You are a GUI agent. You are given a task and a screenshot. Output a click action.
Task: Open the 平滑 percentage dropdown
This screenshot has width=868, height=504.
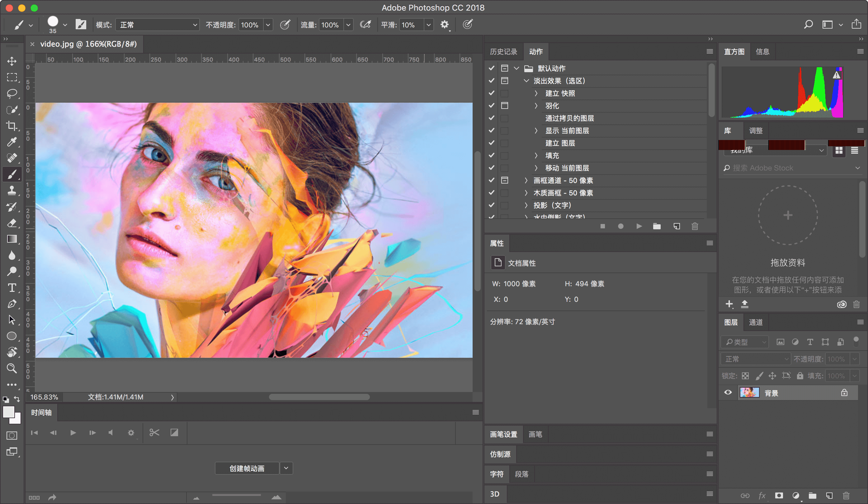428,25
